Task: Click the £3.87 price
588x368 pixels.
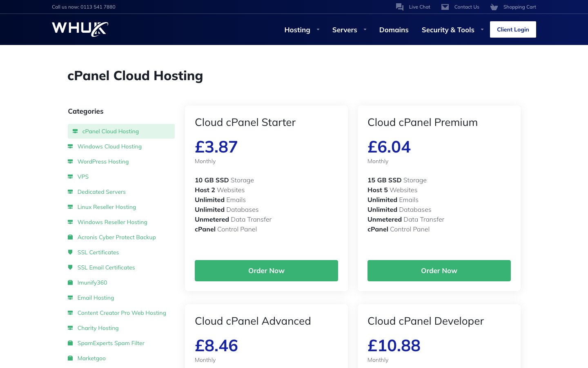Action: [x=216, y=147]
